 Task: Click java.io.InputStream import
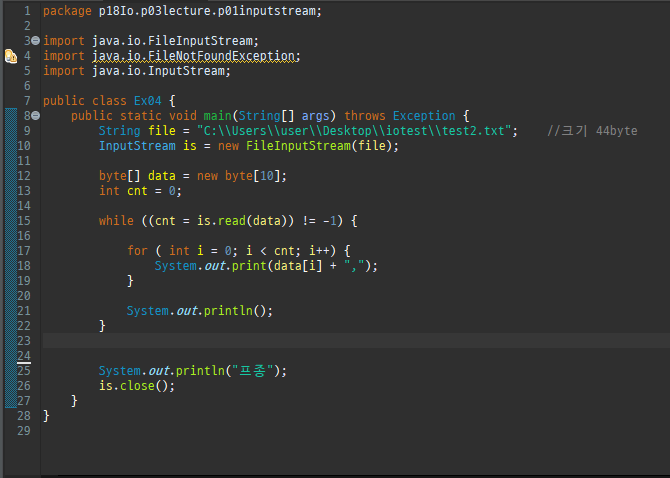(x=161, y=71)
